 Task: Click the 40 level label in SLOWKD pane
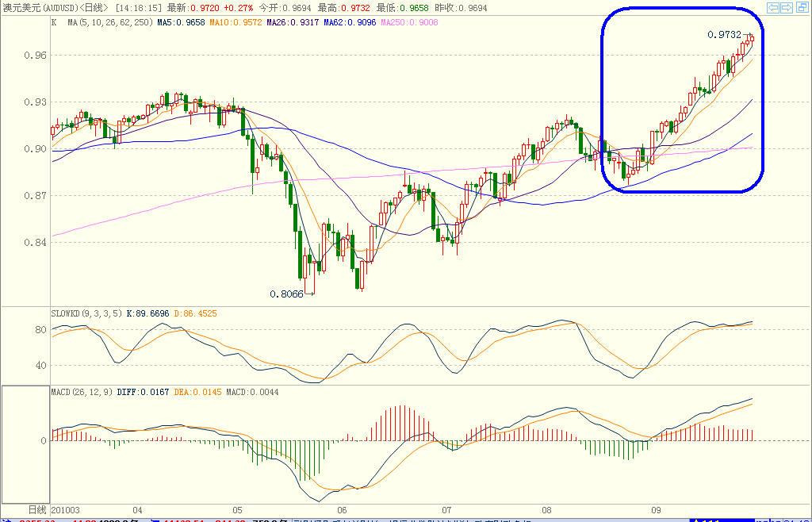[x=40, y=365]
